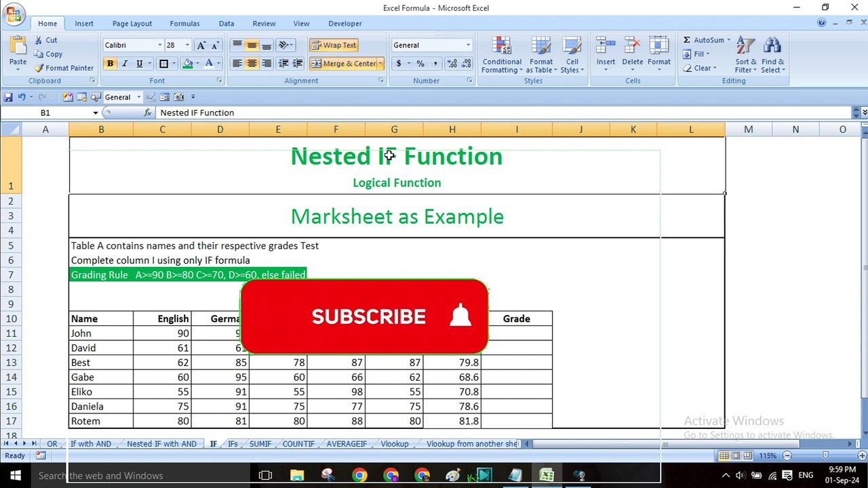
Task: Open the Formulas ribbon tab
Action: click(184, 24)
